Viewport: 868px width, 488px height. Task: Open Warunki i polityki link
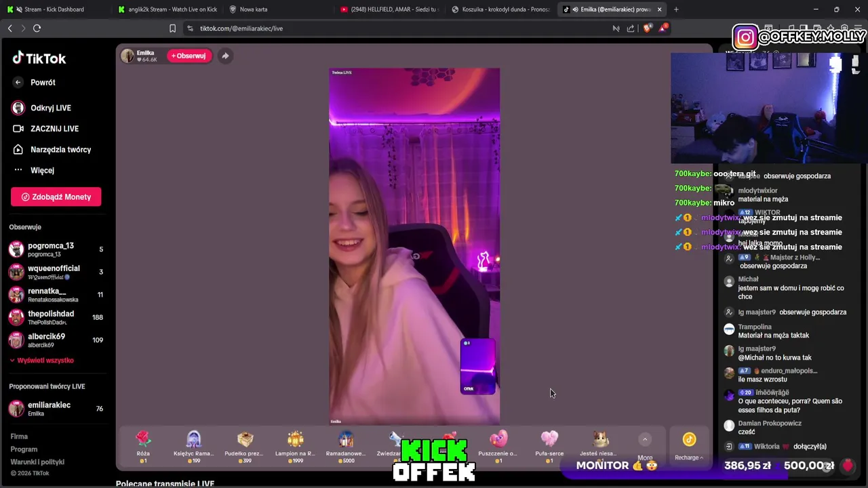(x=37, y=462)
